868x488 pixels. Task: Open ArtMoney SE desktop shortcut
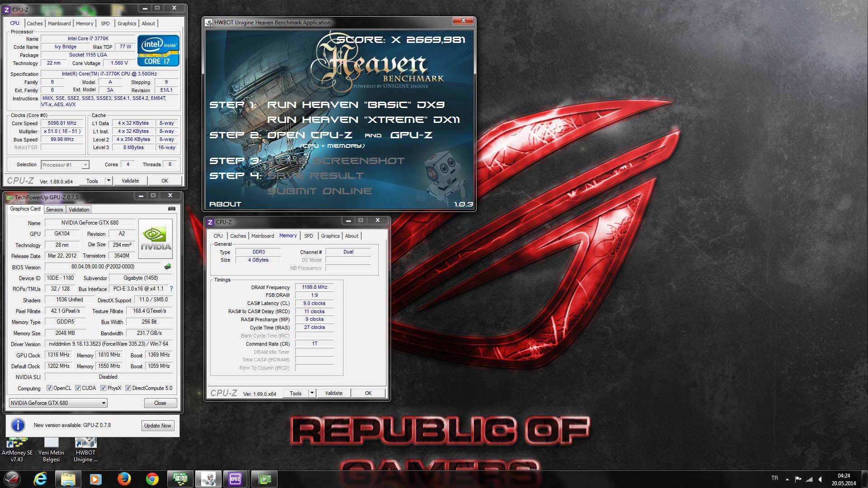[17, 450]
